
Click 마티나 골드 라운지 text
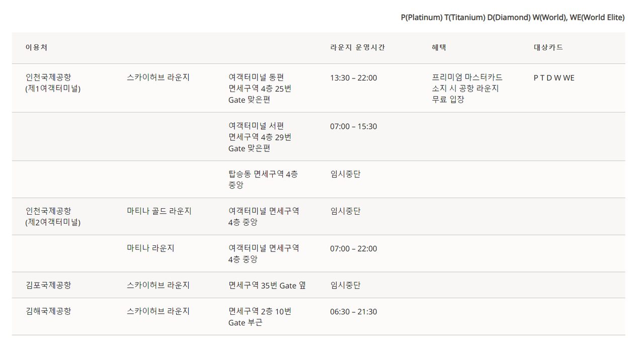(159, 211)
